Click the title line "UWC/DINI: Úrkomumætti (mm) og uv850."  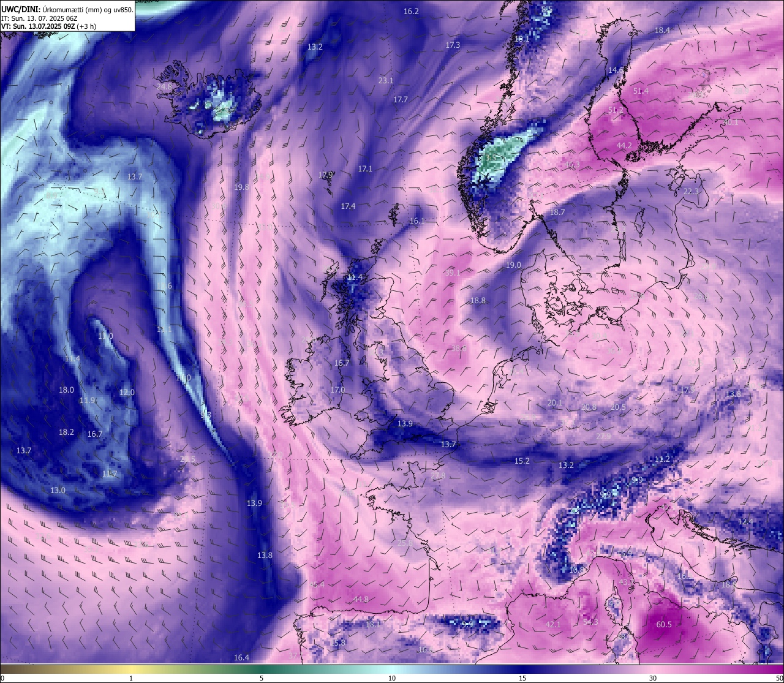[x=67, y=9]
